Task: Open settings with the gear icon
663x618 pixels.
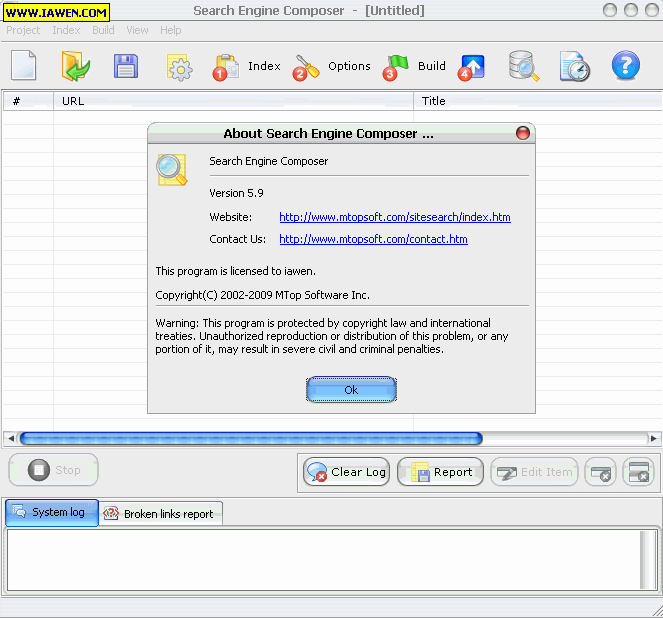Action: click(x=179, y=67)
